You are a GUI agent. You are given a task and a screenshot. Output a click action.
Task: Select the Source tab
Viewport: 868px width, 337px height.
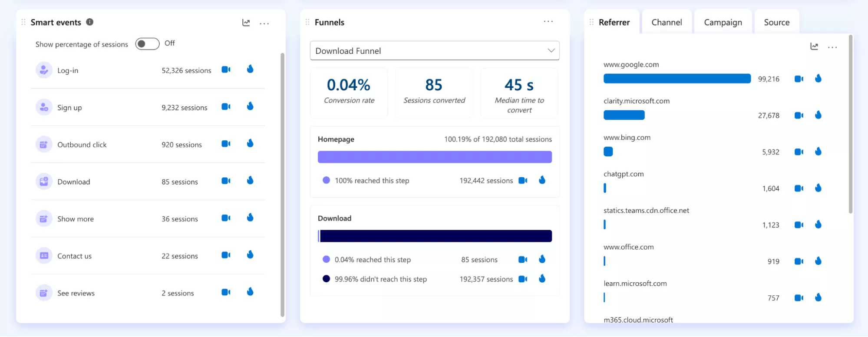(776, 22)
